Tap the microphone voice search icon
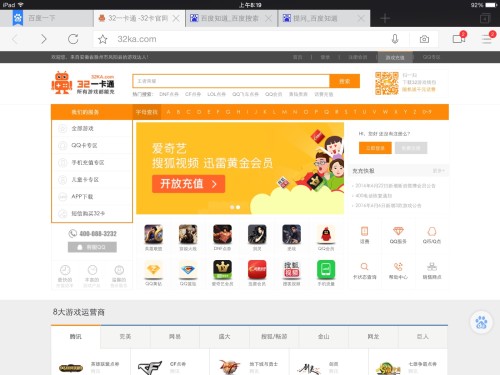 395,39
